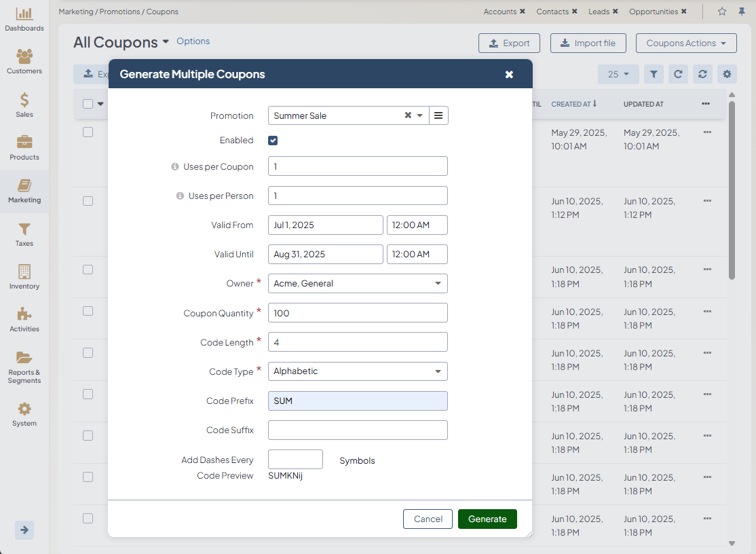The image size is (756, 554).
Task: Select the first coupon row checkbox
Action: [88, 132]
